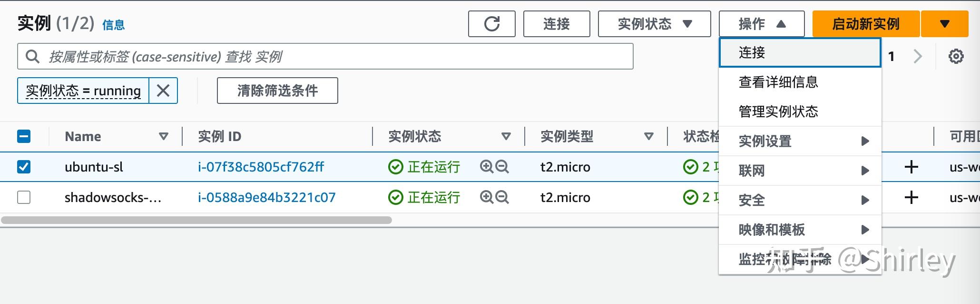
Task: Open the 实例状态 dropdown button
Action: click(654, 24)
